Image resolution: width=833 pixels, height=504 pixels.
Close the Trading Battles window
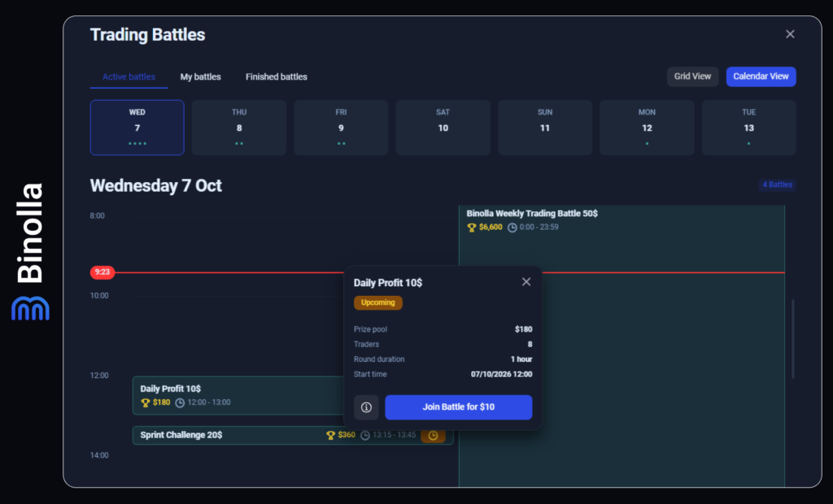(790, 34)
